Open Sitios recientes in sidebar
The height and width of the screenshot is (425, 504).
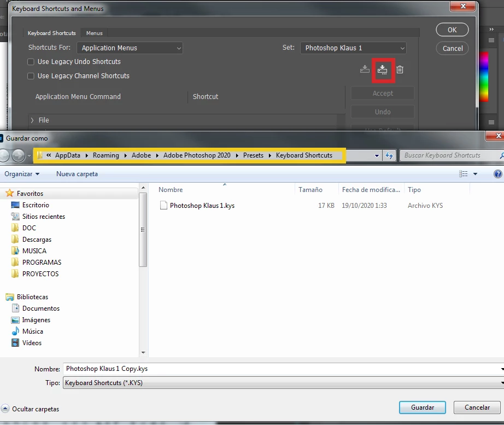point(43,217)
